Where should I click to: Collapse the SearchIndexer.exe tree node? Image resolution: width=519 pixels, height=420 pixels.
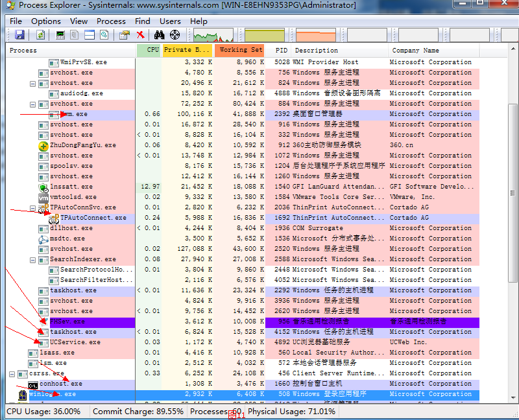pyautogui.click(x=33, y=261)
